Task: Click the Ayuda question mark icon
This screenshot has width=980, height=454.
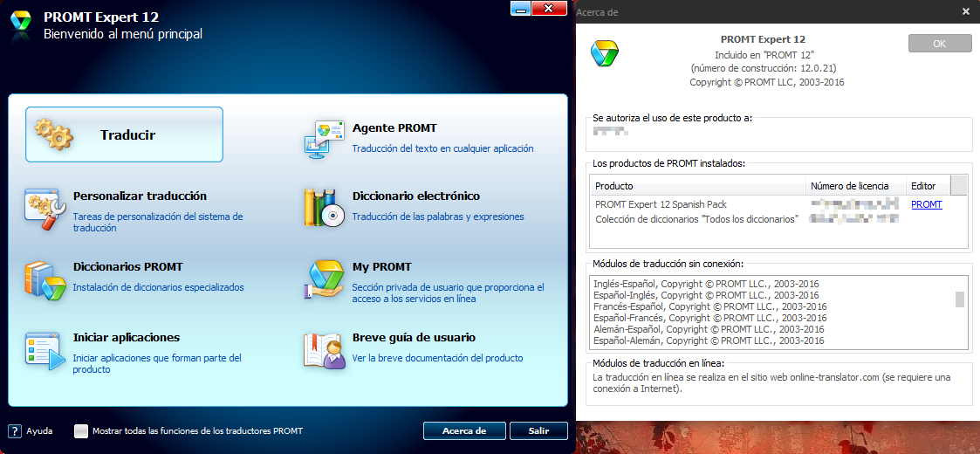Action: click(14, 430)
